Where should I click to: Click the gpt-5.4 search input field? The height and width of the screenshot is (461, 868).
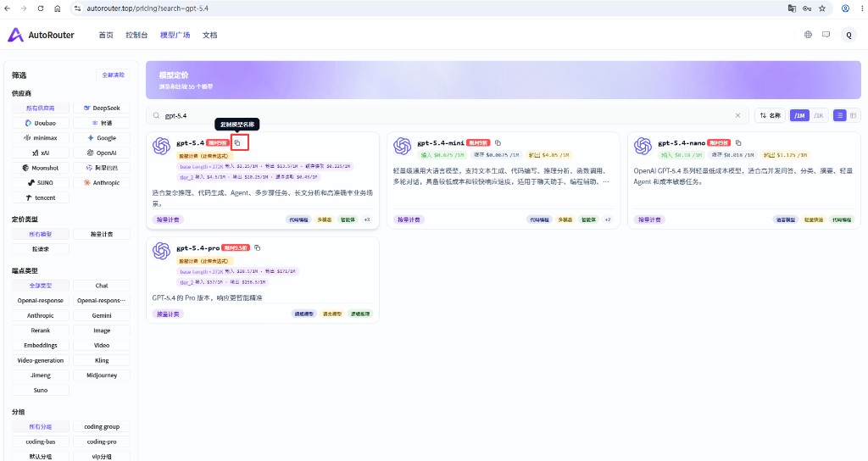tap(442, 115)
